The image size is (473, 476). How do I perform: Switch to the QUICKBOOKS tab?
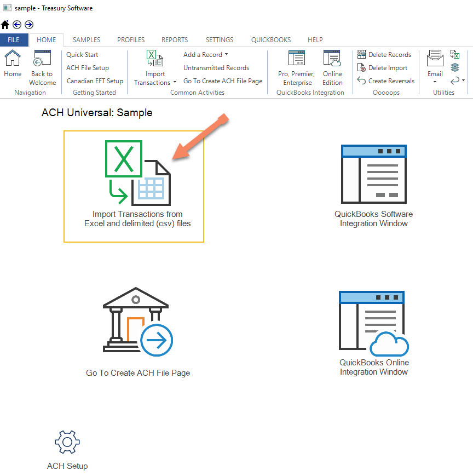pos(271,40)
